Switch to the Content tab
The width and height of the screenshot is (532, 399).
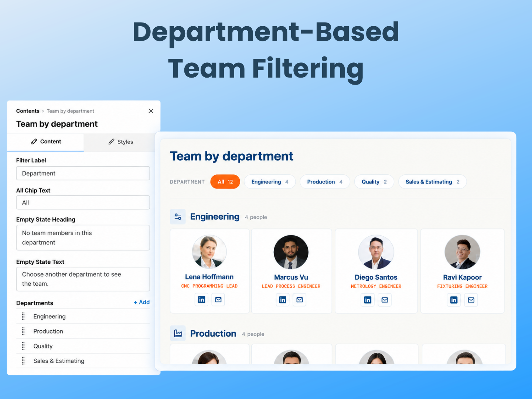(45, 142)
